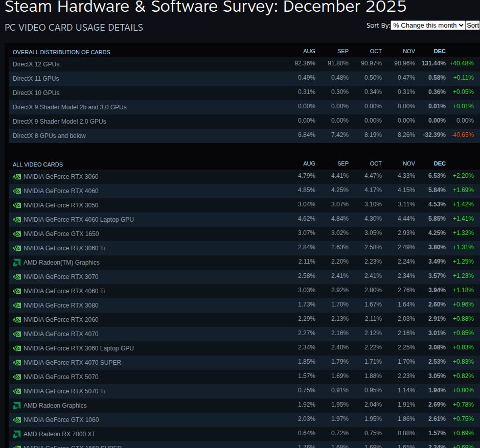Screen dimensions: 480x448
Task: Click NVIDIA icon beside RTX 3070
Action: 17,277
